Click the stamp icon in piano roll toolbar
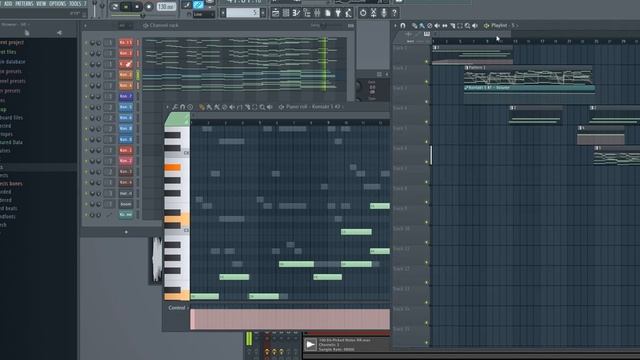This screenshot has height=360, width=640. 190,107
